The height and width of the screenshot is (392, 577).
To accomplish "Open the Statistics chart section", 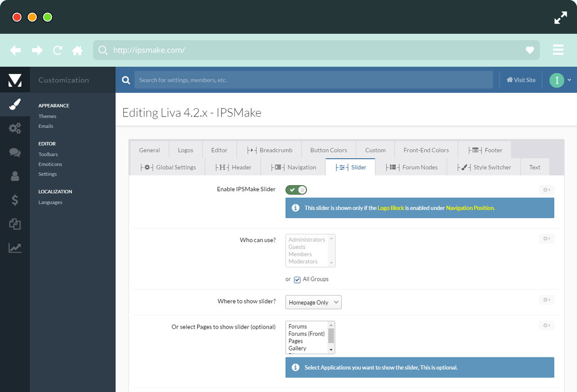I will 15,248.
